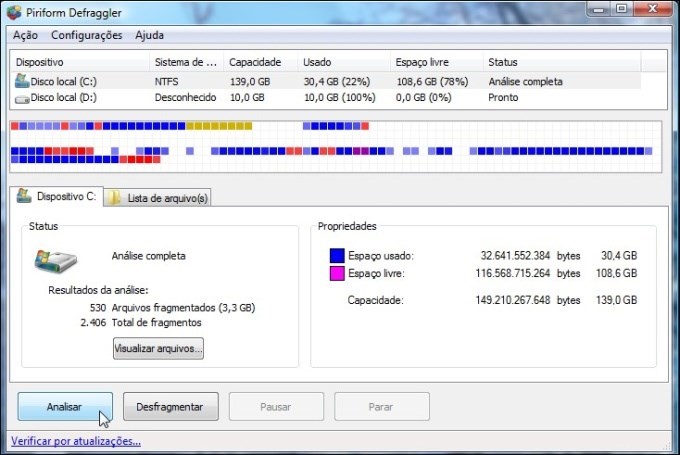The image size is (680, 455).
Task: Sort by the Status column header
Action: tap(562, 62)
